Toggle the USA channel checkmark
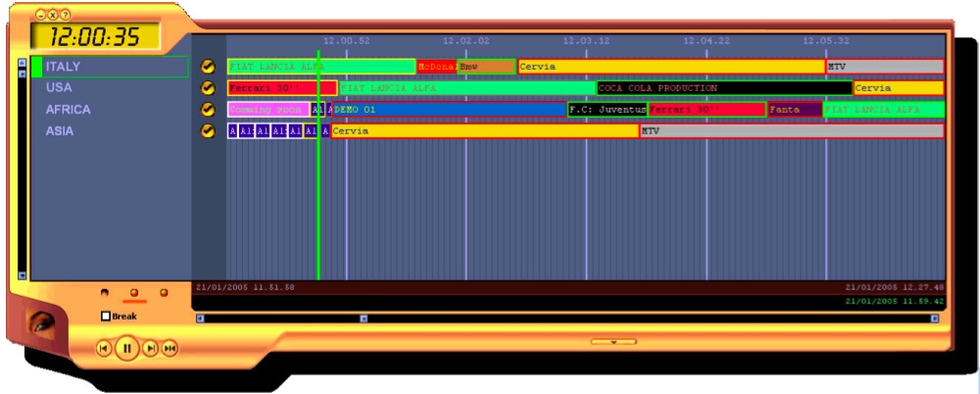980x394 pixels. [208, 88]
